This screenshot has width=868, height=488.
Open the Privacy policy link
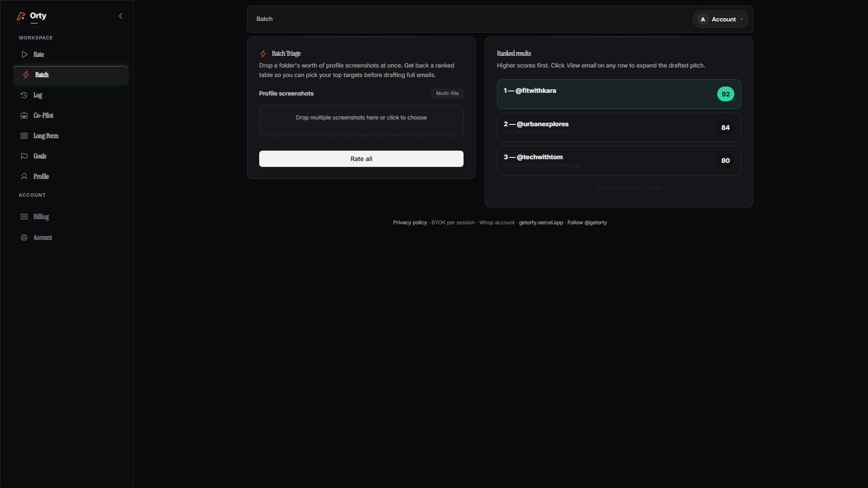(410, 223)
